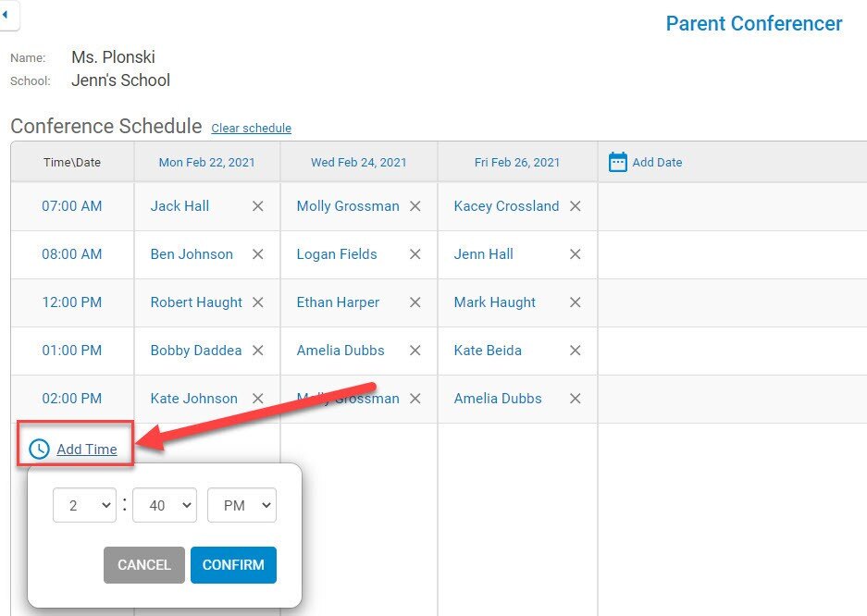Remove Logan Fields using the X icon

[415, 254]
